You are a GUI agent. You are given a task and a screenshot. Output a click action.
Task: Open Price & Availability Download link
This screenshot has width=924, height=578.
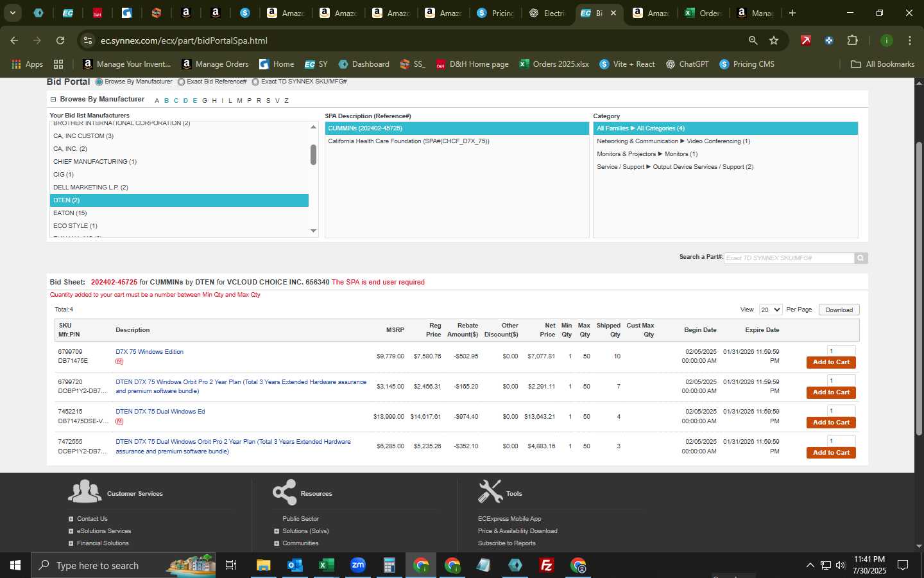(517, 531)
